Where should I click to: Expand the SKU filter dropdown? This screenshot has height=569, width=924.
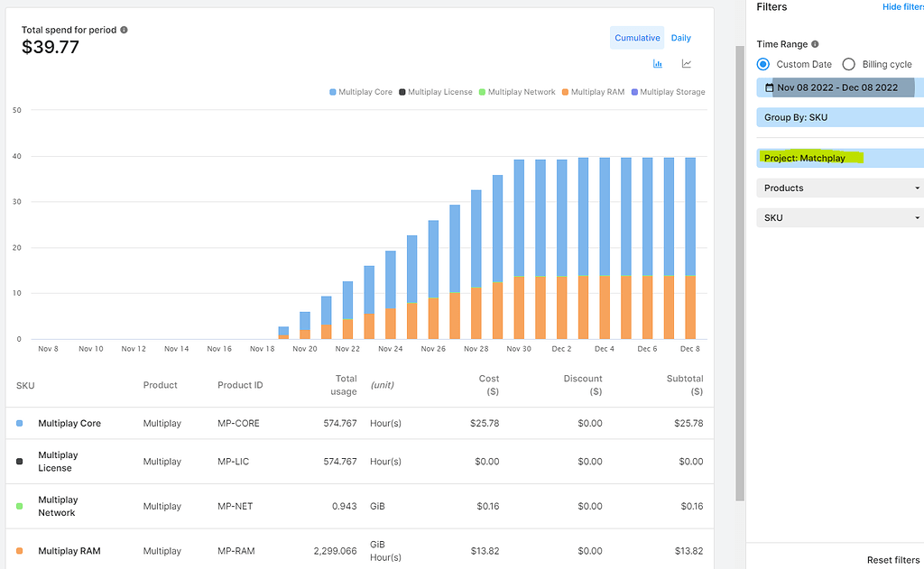click(839, 217)
